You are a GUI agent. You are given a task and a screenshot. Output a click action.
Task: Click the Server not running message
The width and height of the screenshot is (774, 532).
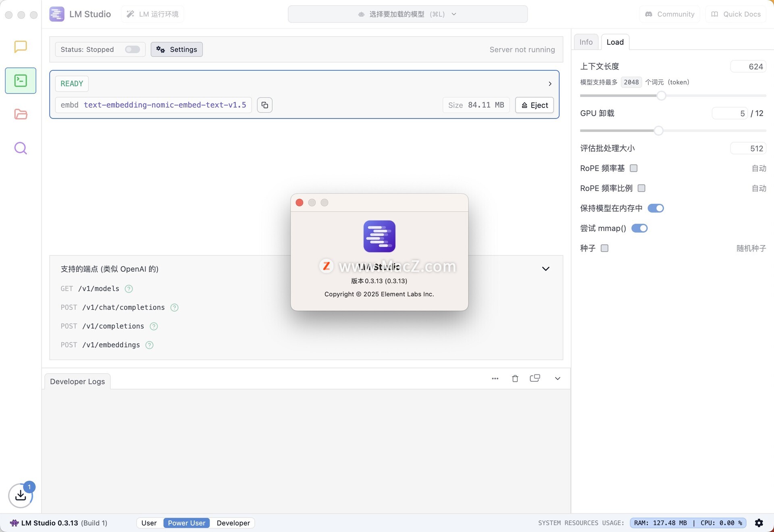522,50
